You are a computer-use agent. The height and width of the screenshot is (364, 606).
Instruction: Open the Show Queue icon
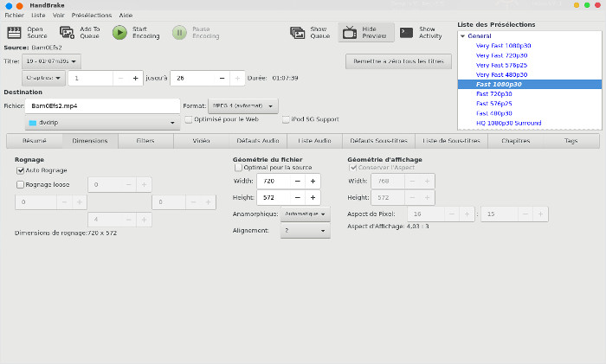pos(298,33)
